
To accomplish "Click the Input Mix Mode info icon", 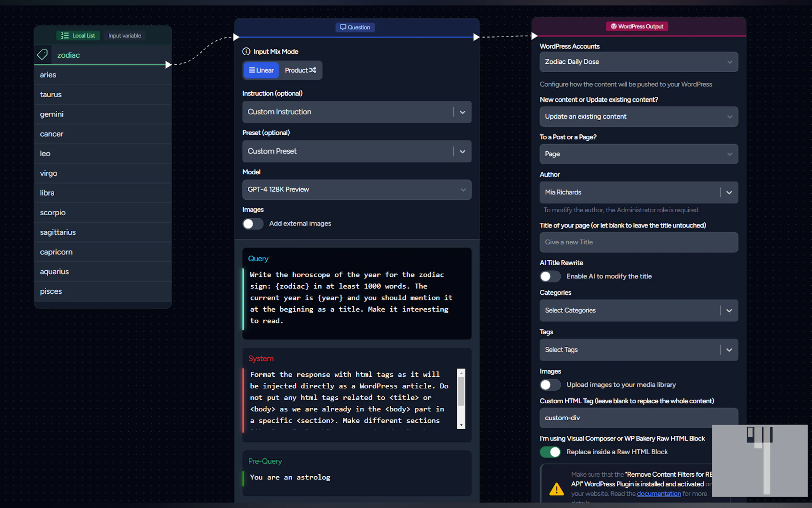I will [x=246, y=52].
